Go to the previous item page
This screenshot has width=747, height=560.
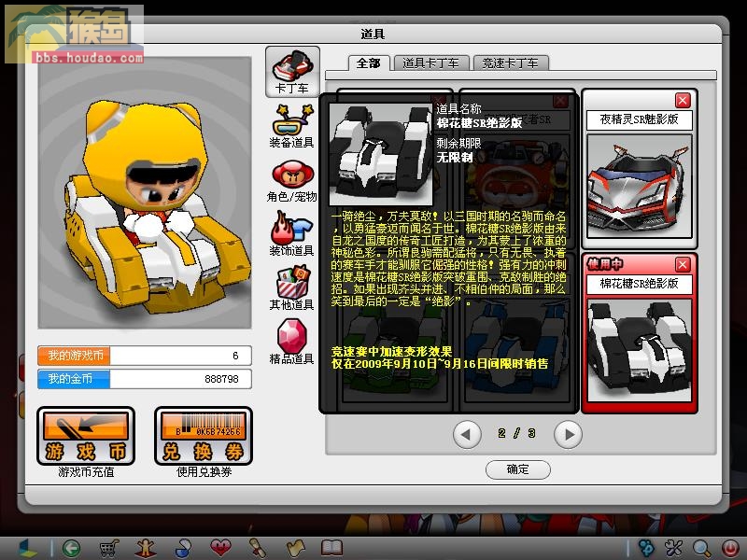coord(467,434)
